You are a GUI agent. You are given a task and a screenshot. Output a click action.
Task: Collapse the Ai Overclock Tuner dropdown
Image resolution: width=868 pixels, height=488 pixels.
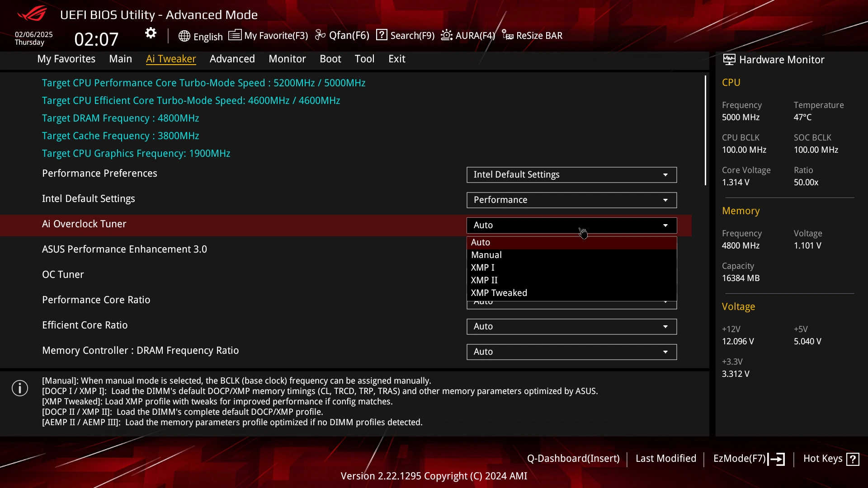(x=571, y=225)
